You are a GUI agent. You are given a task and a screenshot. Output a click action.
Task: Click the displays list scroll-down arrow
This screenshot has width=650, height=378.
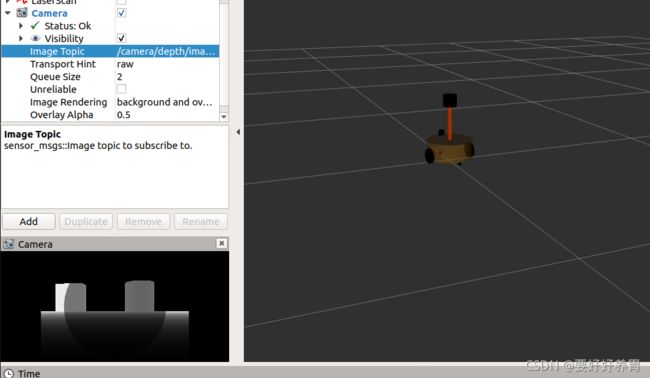point(224,116)
